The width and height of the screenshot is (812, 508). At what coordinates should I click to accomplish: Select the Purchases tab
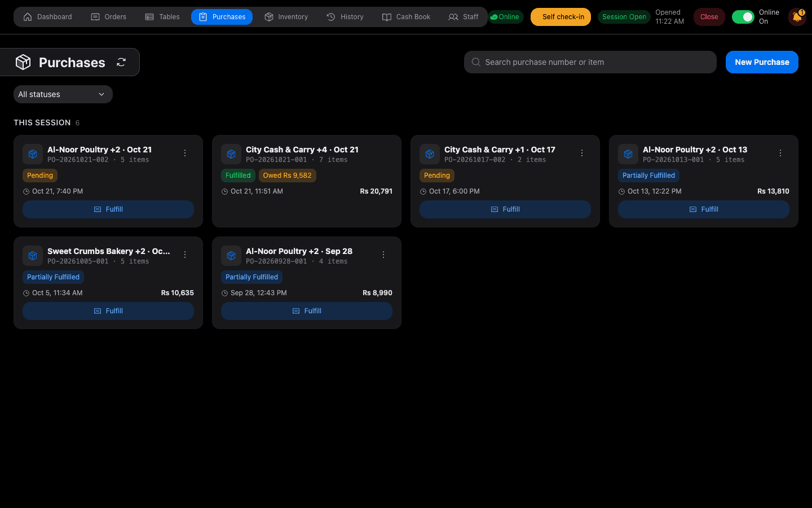coord(222,17)
